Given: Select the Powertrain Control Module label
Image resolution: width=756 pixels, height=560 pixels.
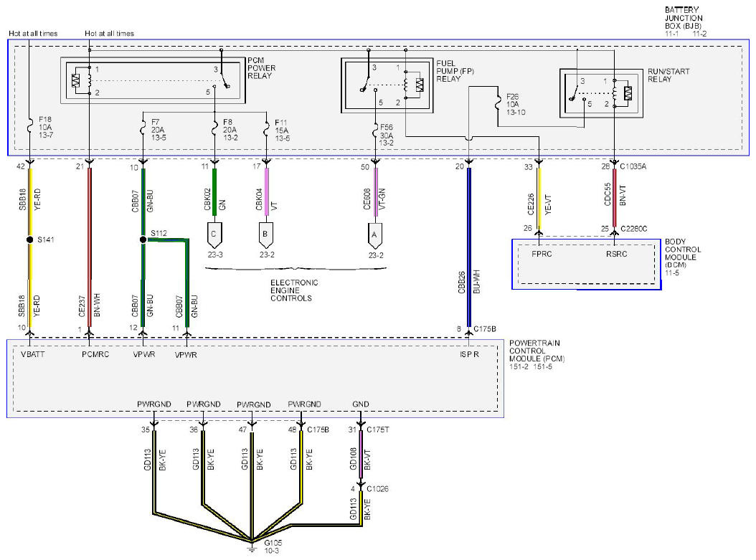Looking at the screenshot, I should click(x=537, y=354).
